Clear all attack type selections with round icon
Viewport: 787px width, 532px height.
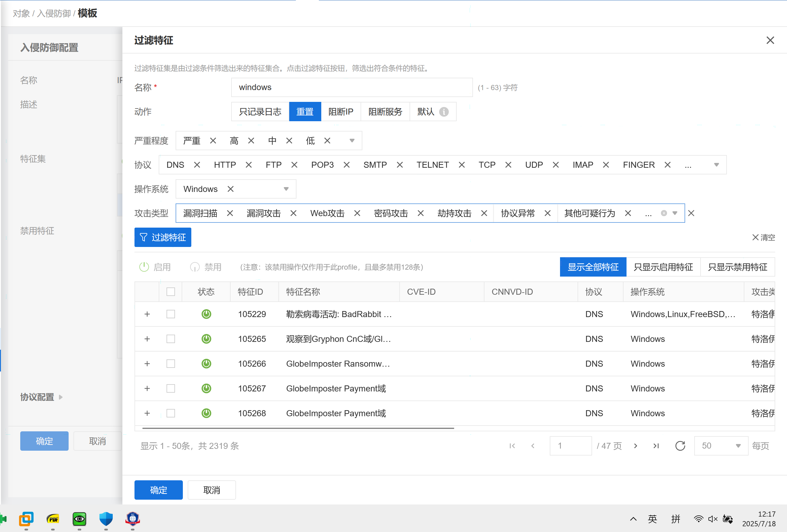[664, 213]
